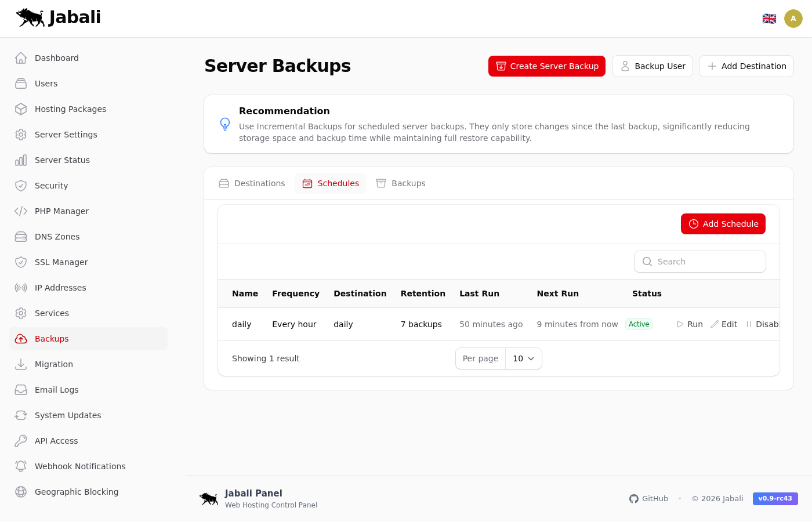Image resolution: width=812 pixels, height=522 pixels.
Task: Disable the daily backup schedule
Action: (x=763, y=324)
